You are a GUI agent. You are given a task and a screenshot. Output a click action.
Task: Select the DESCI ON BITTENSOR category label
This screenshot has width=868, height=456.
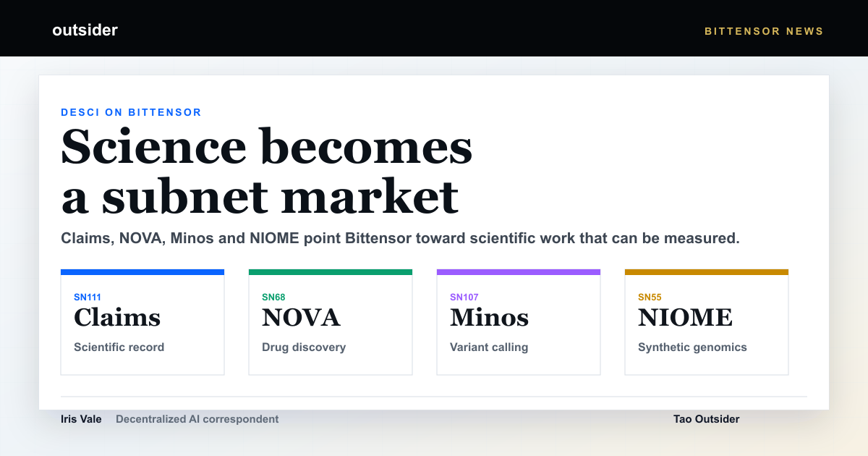tap(131, 112)
